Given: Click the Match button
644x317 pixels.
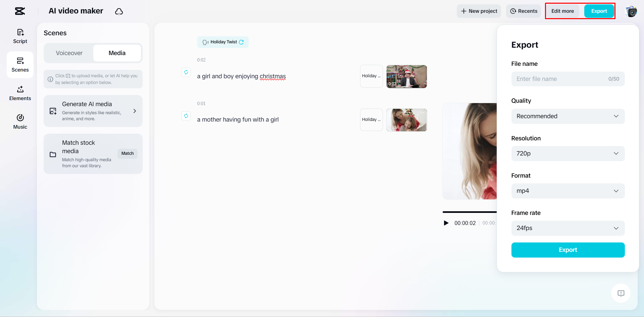Looking at the screenshot, I should (x=128, y=153).
